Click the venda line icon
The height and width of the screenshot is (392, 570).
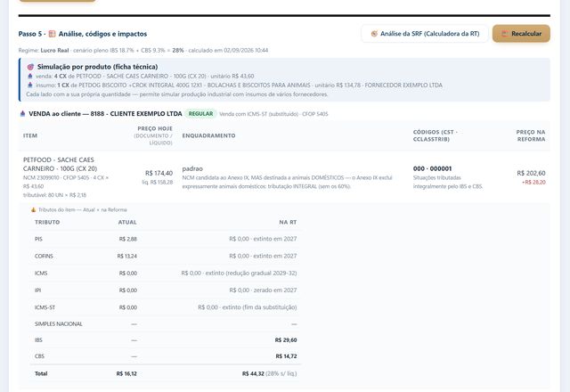point(30,76)
